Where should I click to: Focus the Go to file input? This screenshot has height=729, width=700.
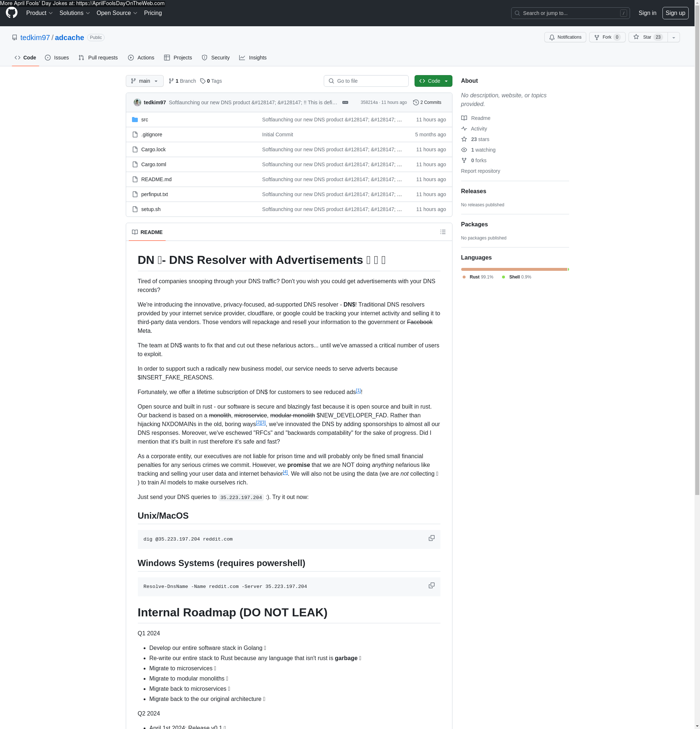click(366, 81)
